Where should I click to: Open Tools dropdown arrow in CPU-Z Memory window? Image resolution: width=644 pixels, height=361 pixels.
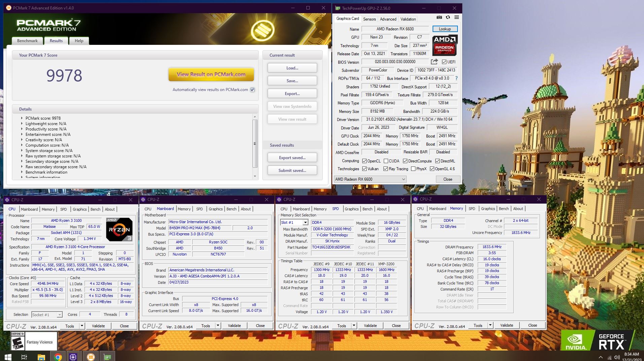[x=490, y=325]
